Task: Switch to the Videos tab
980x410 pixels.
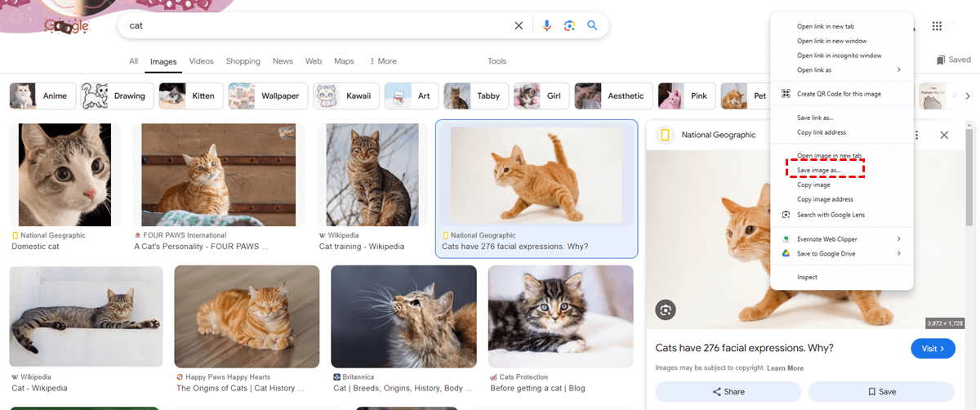Action: pos(201,61)
